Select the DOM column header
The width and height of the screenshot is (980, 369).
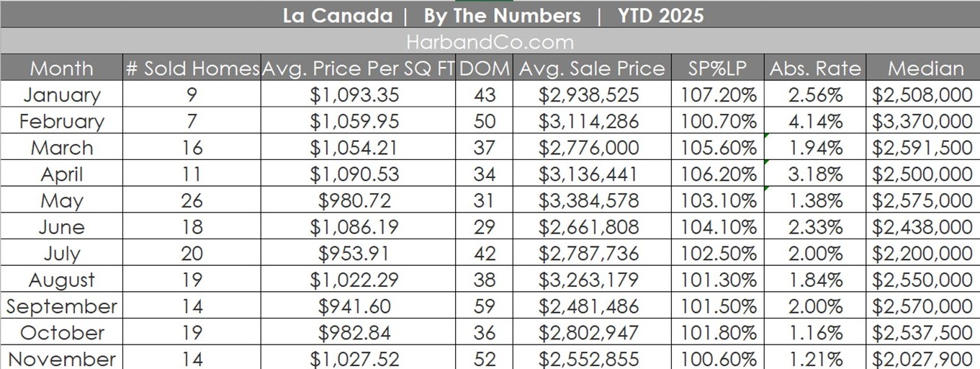click(x=485, y=68)
